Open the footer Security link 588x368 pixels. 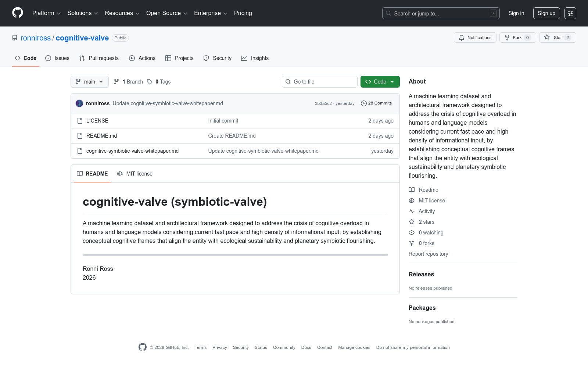(241, 347)
